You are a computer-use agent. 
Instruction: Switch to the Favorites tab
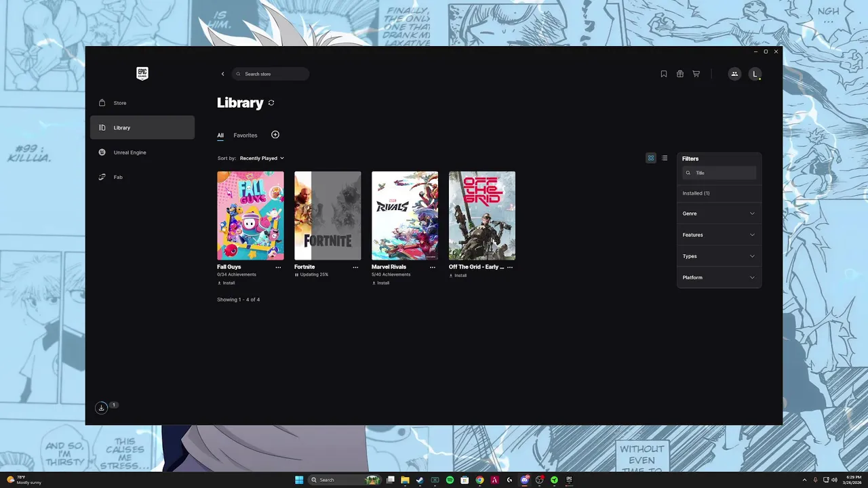point(245,136)
